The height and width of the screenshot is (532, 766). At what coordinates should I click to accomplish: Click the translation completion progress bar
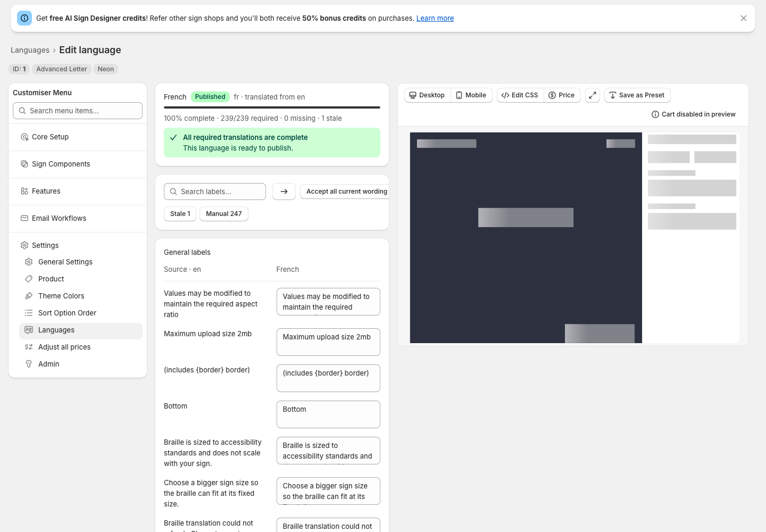(272, 107)
